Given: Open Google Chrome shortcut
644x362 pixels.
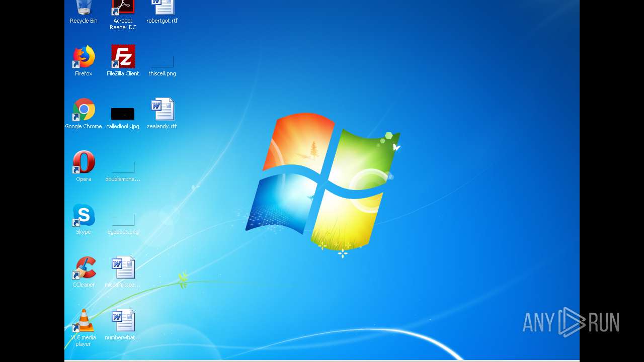Looking at the screenshot, I should tap(84, 110).
